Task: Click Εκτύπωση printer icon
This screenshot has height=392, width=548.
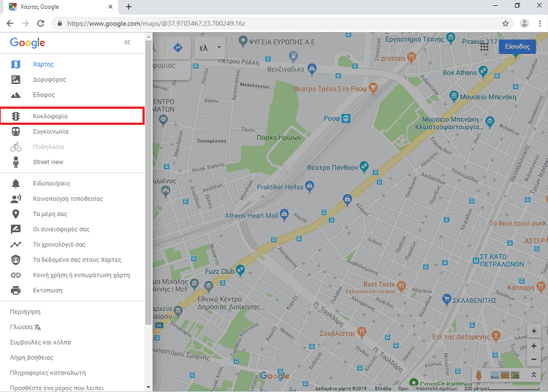Action: (x=16, y=291)
